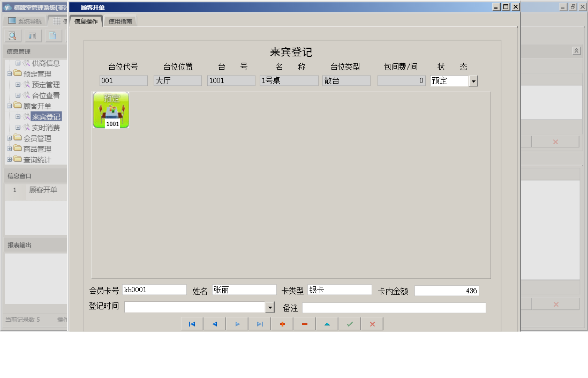
Task: Select 顾客开单 row in 信息窗口
Action: (36, 190)
